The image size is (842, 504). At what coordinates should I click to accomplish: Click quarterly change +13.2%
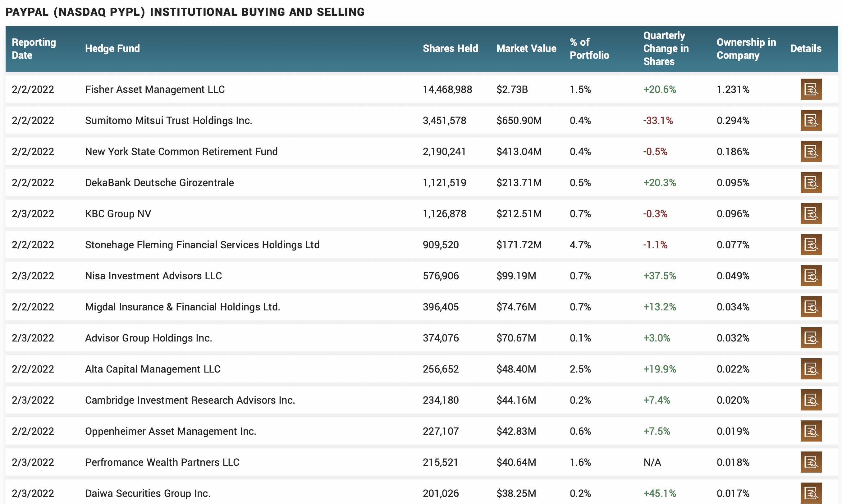coord(659,307)
